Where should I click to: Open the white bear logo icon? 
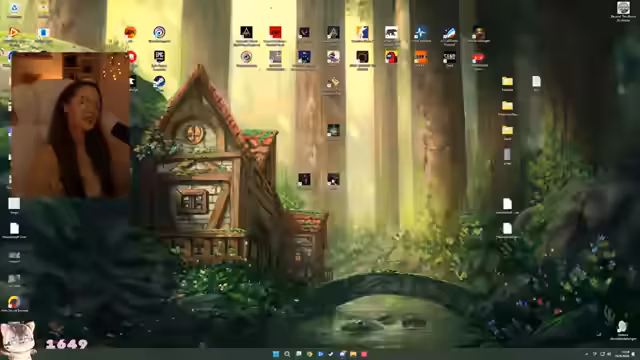click(391, 32)
